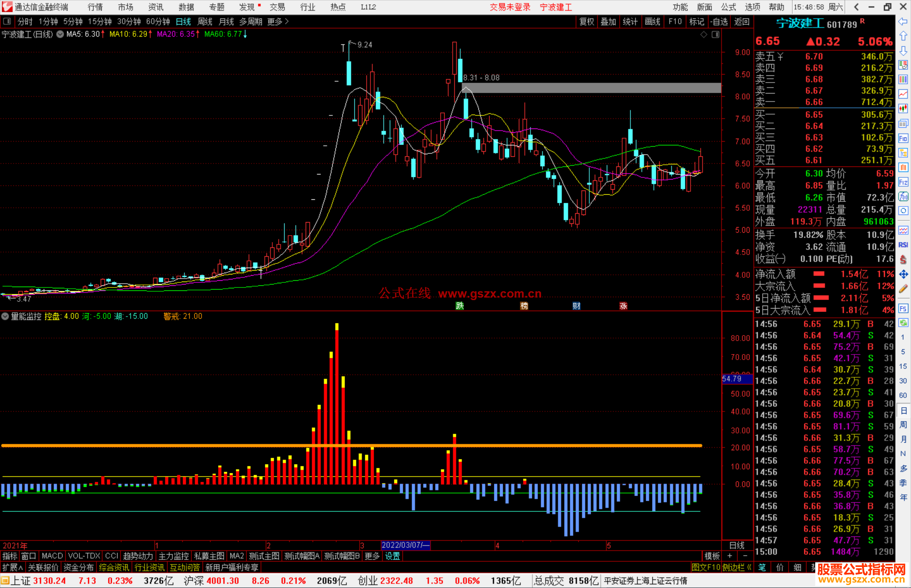Select 季 quarterly period in right sidebar
911x588 pixels.
point(903,483)
